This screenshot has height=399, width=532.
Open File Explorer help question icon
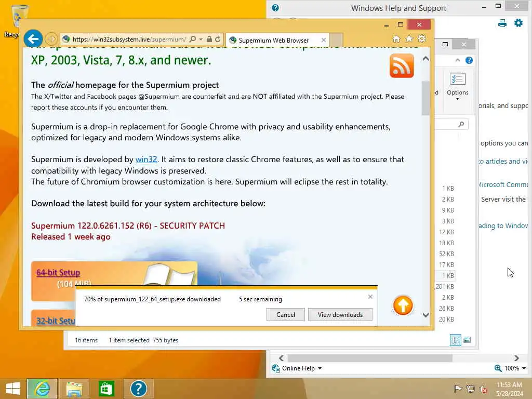point(469,60)
